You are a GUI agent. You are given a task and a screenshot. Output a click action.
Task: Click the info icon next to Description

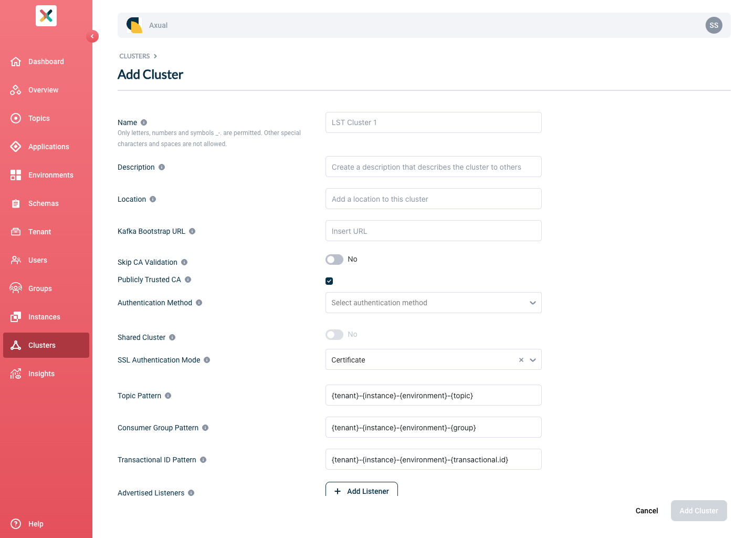click(162, 167)
